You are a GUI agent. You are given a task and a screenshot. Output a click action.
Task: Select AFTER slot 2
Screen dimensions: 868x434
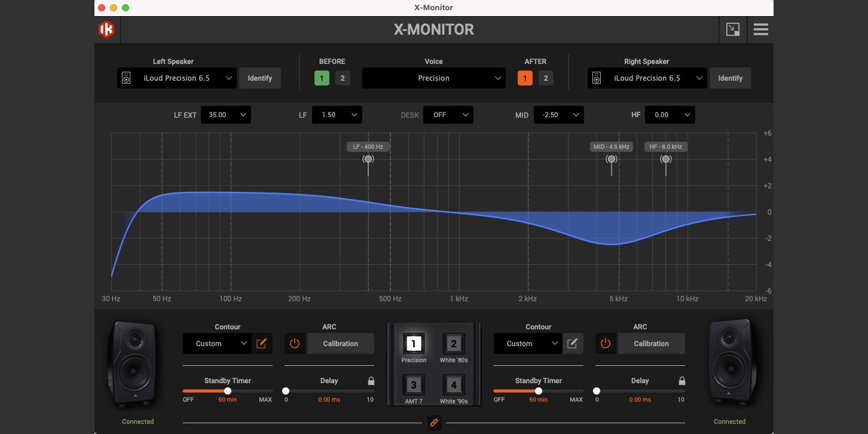point(546,78)
